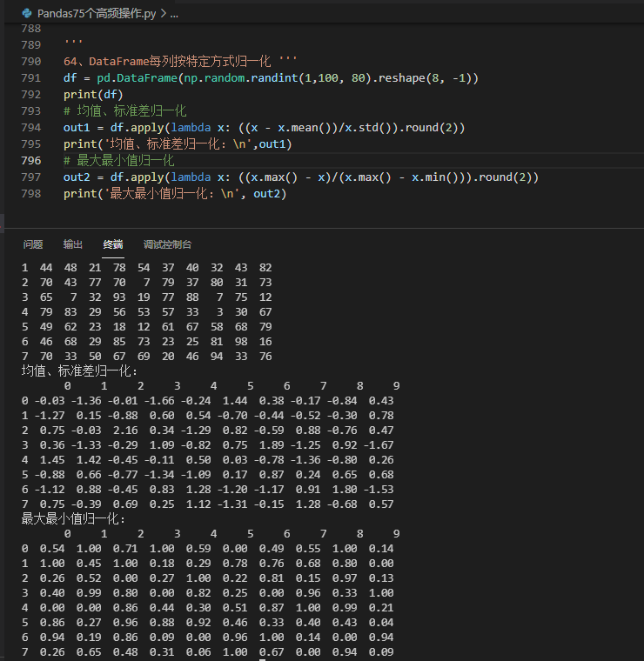Select the 终端 panel tab

click(x=113, y=244)
